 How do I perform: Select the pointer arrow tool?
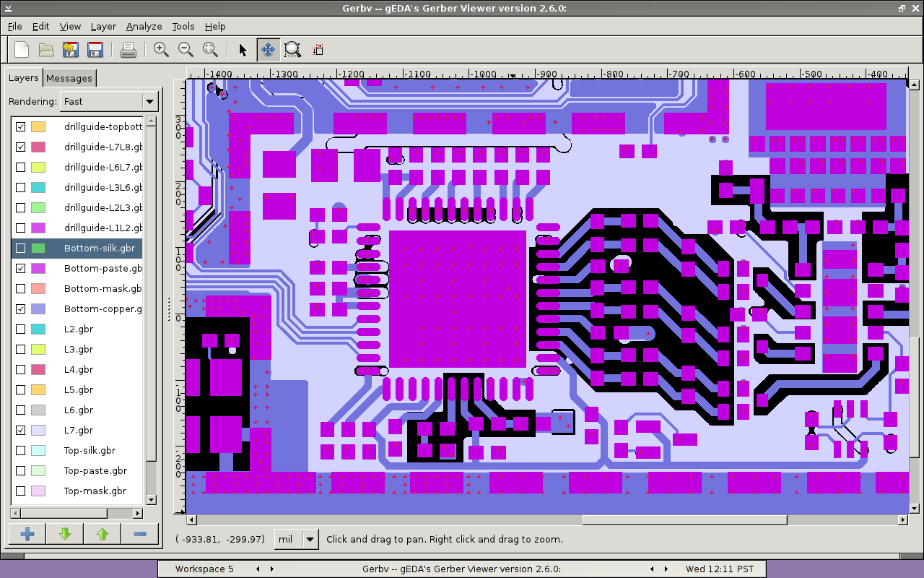pyautogui.click(x=243, y=50)
